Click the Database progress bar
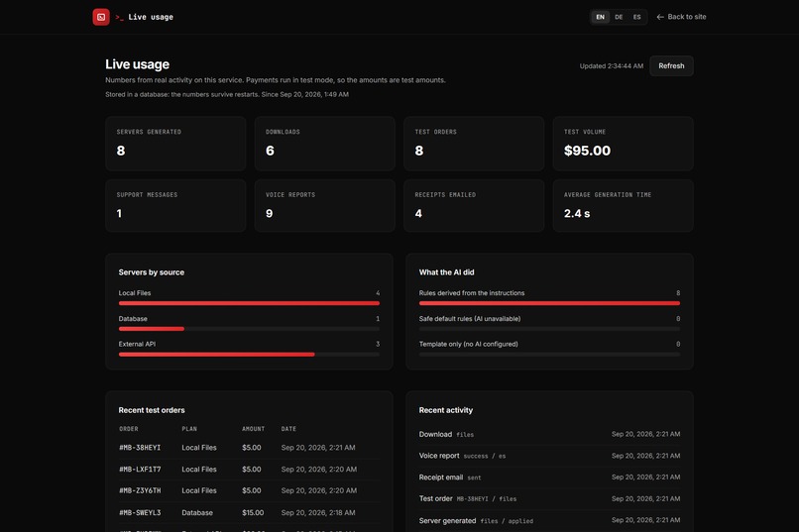Viewport: 799px width, 532px height. click(249, 329)
